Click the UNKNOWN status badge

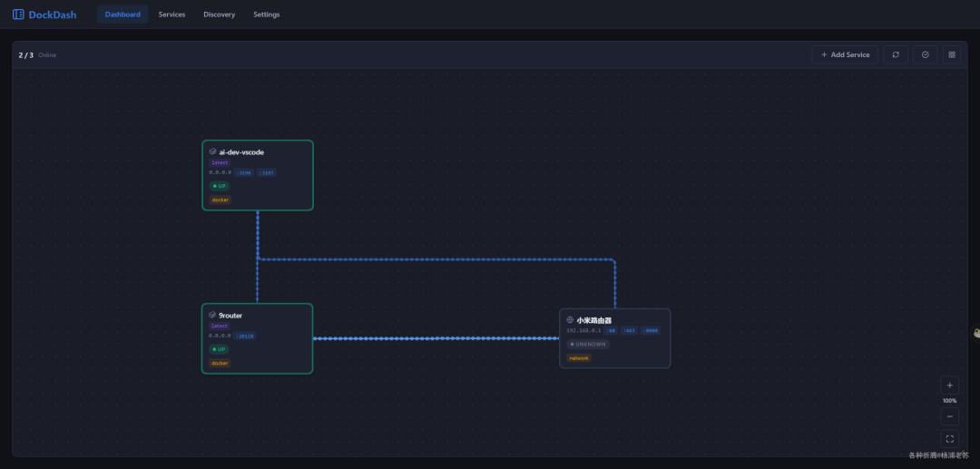point(588,344)
